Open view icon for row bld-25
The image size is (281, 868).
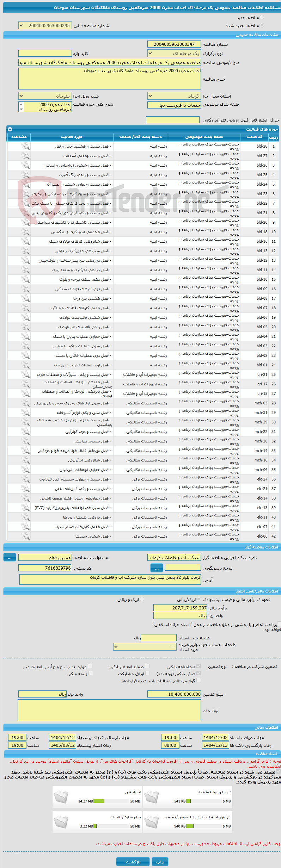25,175
